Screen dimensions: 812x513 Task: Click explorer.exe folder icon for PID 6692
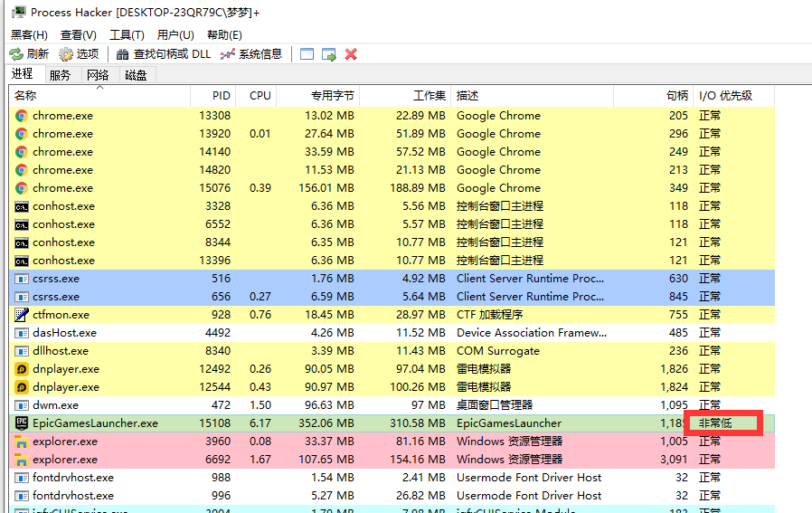[x=21, y=460]
